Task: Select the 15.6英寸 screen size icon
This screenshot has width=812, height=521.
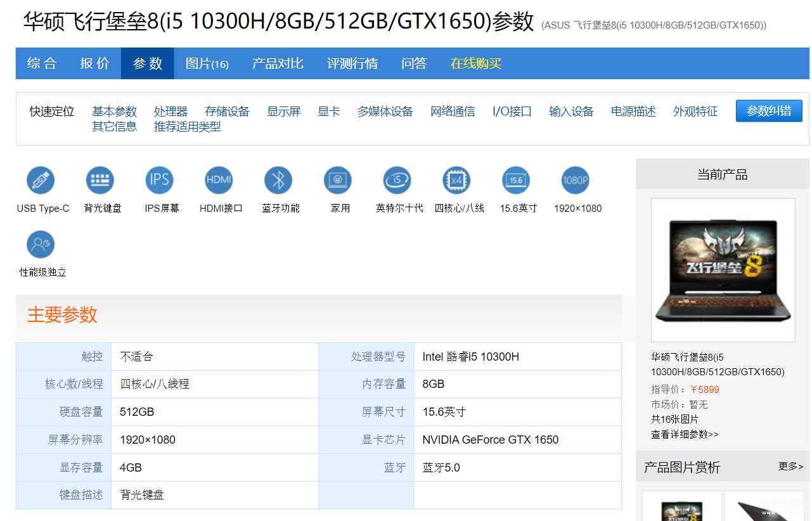Action: click(516, 181)
